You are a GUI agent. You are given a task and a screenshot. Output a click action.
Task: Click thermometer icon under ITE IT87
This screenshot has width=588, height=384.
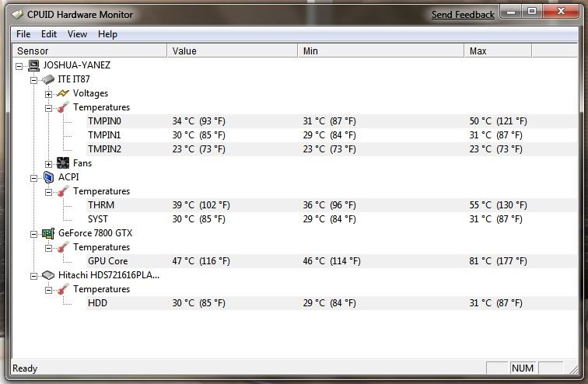pyautogui.click(x=63, y=107)
